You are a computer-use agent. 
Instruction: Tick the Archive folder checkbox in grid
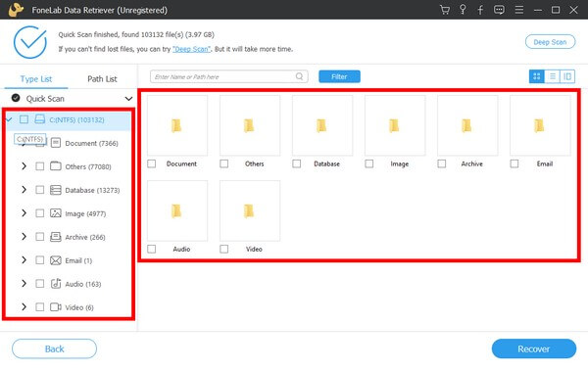442,163
